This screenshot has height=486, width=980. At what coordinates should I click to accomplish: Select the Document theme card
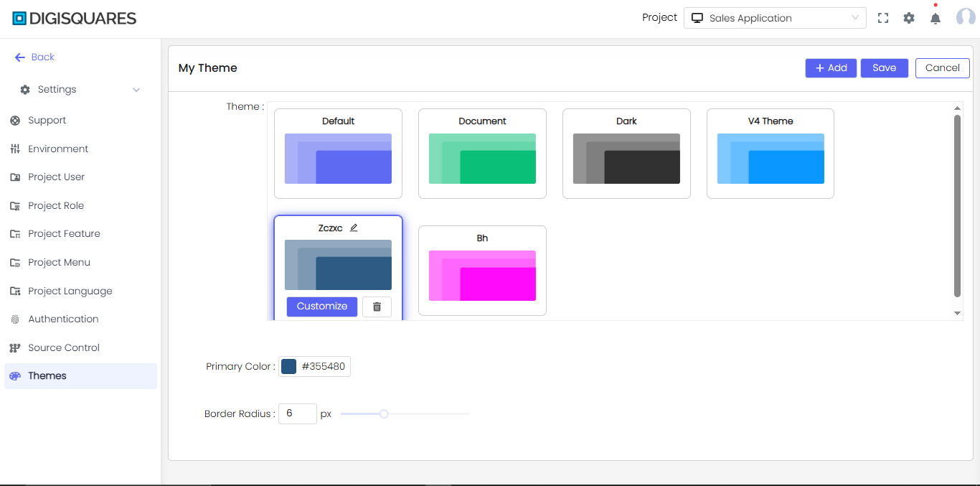[482, 154]
